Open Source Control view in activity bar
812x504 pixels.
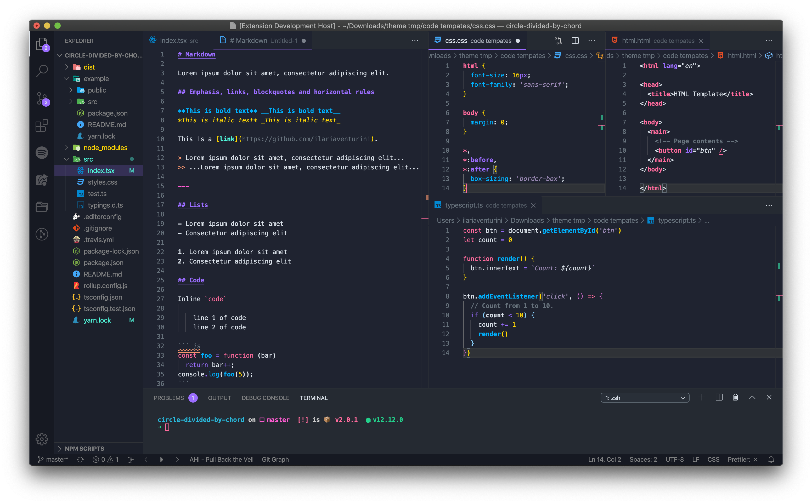pyautogui.click(x=42, y=98)
